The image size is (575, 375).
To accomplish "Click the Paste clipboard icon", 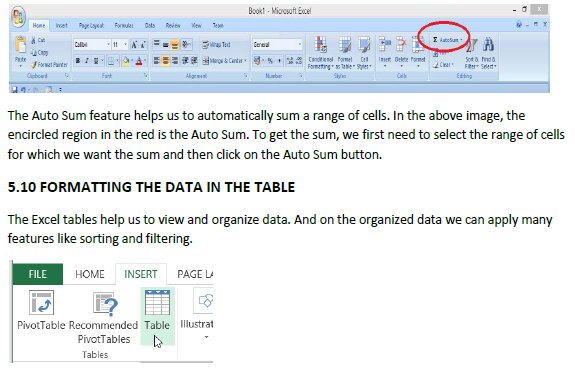I will [x=21, y=45].
